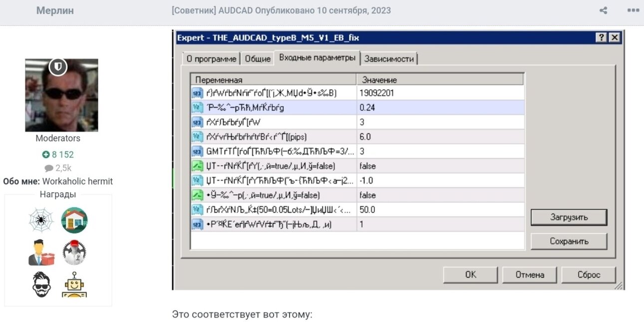Select the Входные параметры tab
The width and height of the screenshot is (644, 322).
pyautogui.click(x=317, y=57)
